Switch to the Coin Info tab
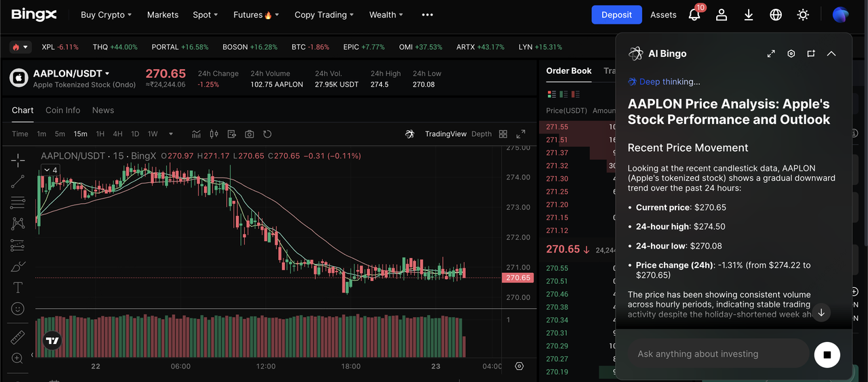Image resolution: width=868 pixels, height=382 pixels. [62, 110]
